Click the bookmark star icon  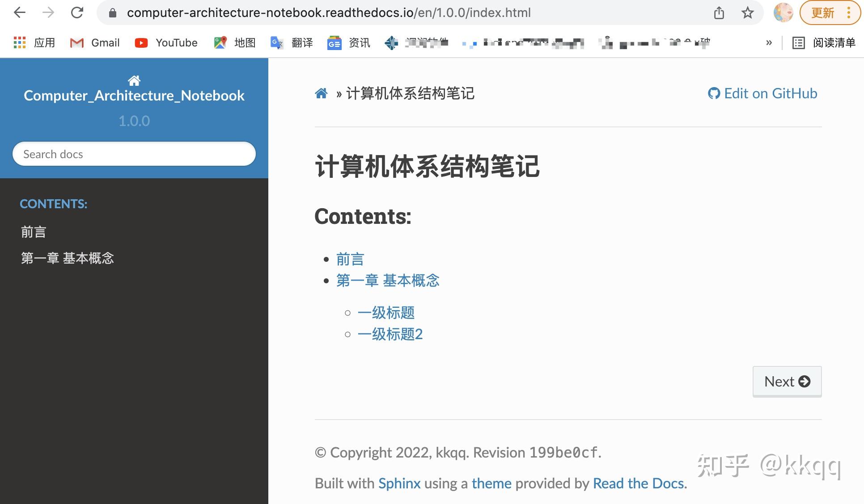747,13
